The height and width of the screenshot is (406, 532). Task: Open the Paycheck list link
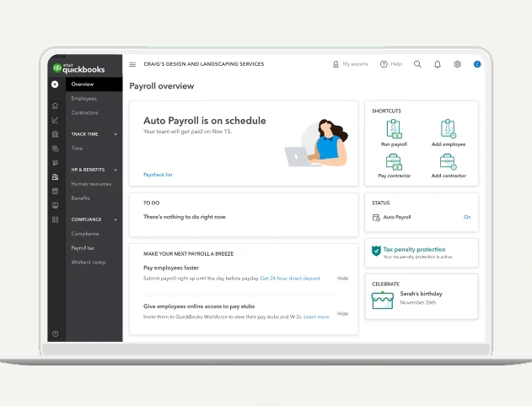(158, 175)
